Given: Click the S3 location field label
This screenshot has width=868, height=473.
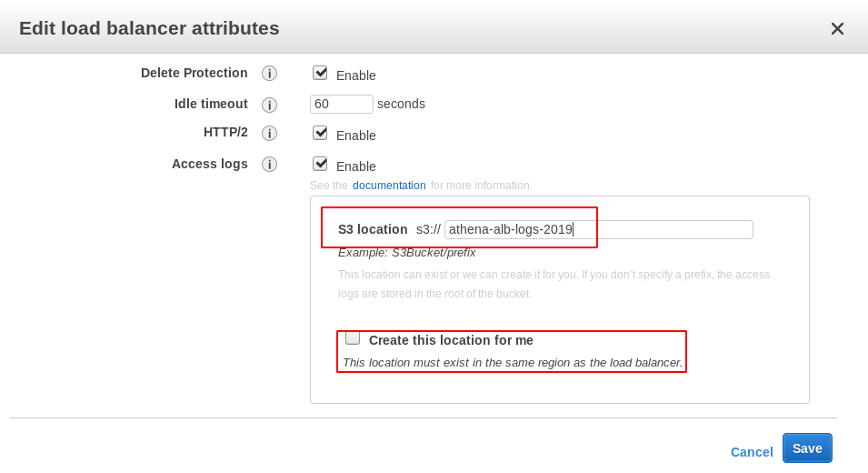Looking at the screenshot, I should 373,229.
